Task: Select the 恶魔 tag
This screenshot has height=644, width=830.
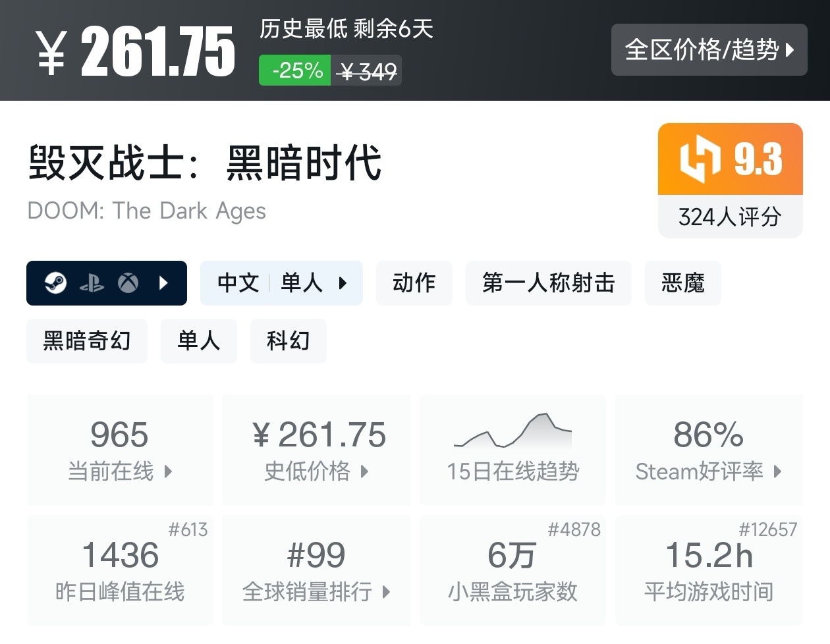Action: coord(682,283)
